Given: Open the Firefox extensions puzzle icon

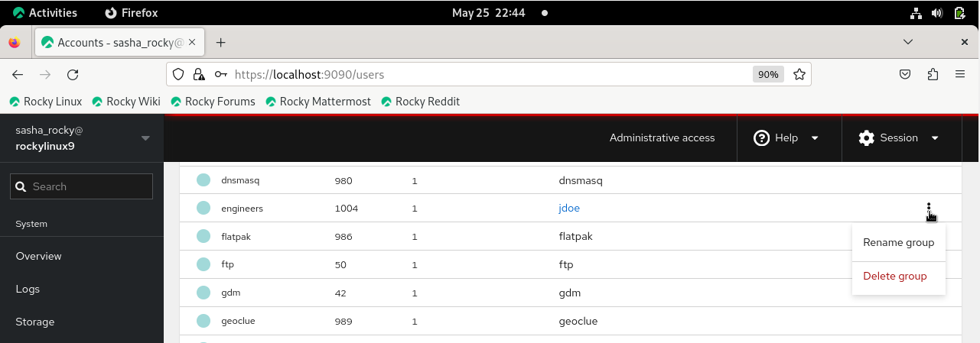Looking at the screenshot, I should click(933, 74).
